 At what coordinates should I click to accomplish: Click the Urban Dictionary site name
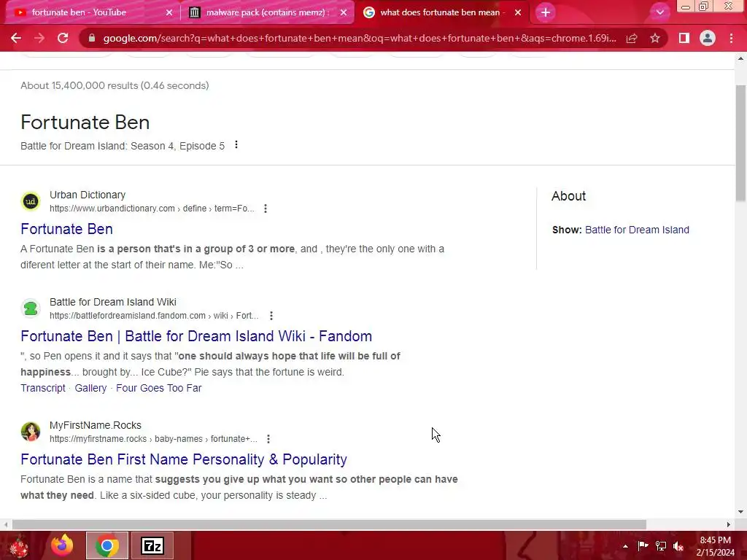coord(88,195)
